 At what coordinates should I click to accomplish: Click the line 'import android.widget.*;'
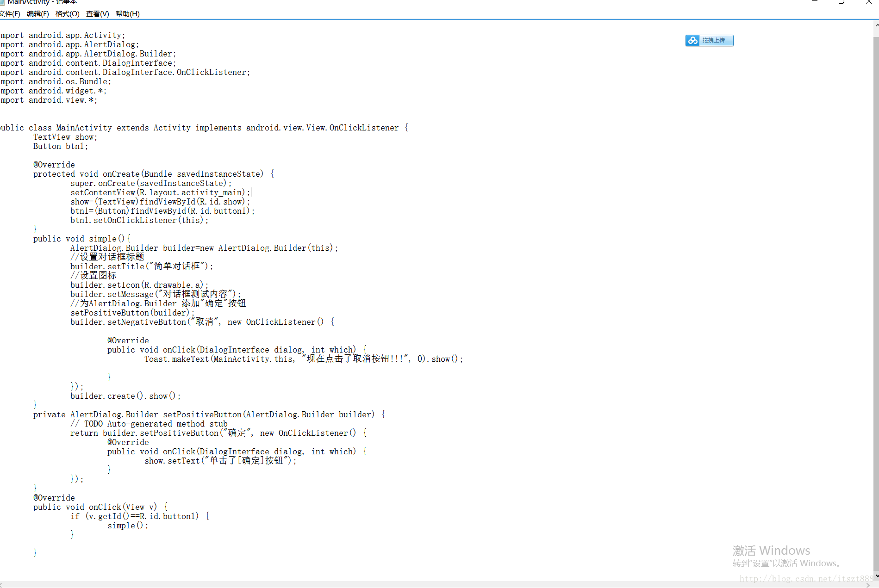click(54, 91)
